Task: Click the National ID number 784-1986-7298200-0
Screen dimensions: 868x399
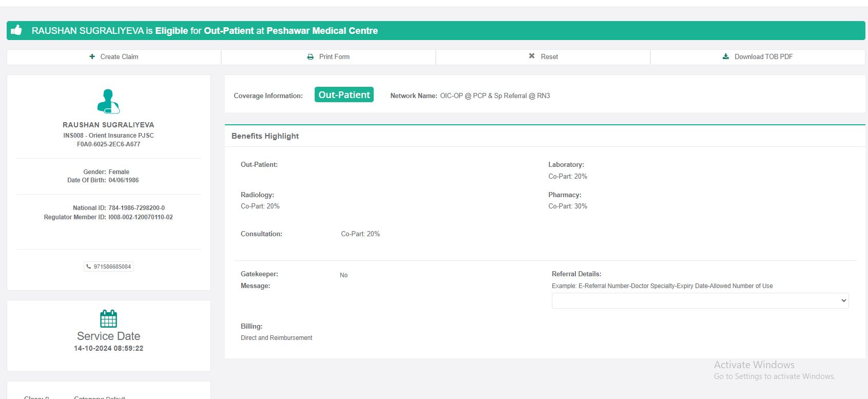Action: pyautogui.click(x=137, y=208)
